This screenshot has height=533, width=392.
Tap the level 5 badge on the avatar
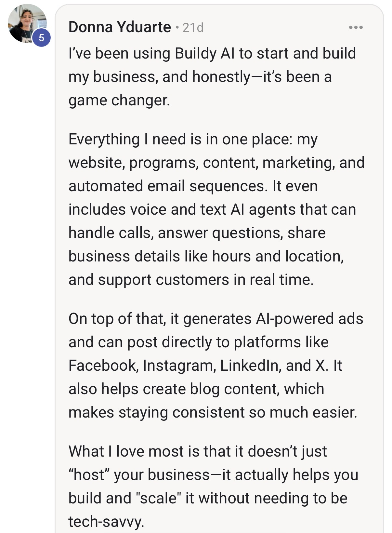[x=41, y=38]
